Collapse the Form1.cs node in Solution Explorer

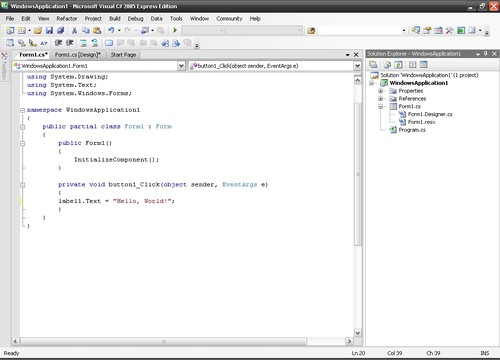click(x=380, y=106)
